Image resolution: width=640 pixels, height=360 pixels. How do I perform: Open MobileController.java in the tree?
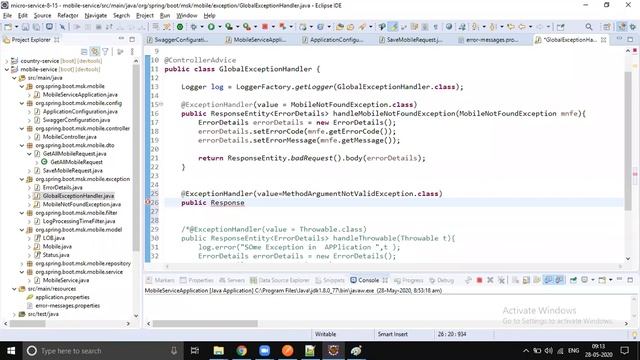[70, 137]
